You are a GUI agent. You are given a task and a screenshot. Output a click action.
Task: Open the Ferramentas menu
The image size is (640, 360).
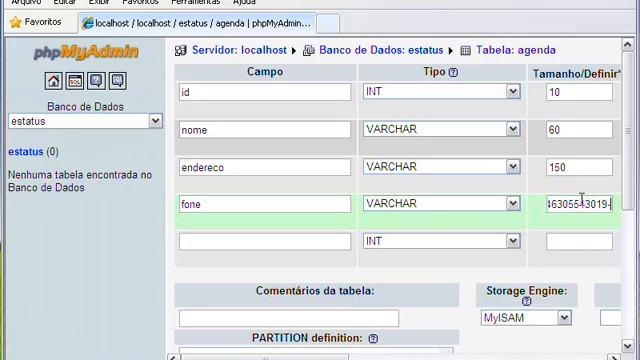click(x=196, y=2)
